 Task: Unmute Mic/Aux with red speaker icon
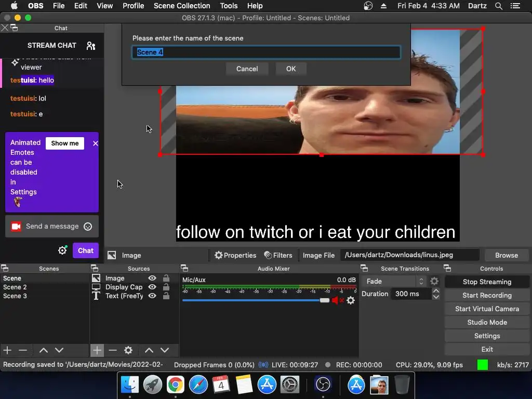pyautogui.click(x=337, y=300)
